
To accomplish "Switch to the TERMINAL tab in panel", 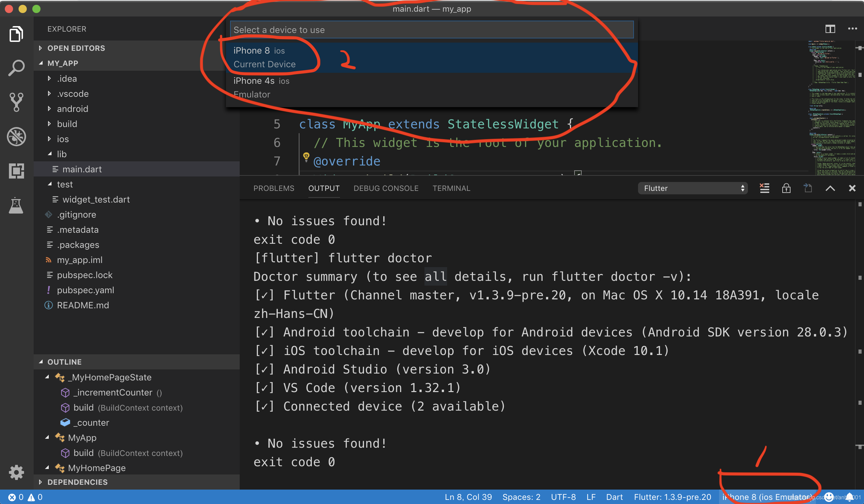I will tap(451, 188).
